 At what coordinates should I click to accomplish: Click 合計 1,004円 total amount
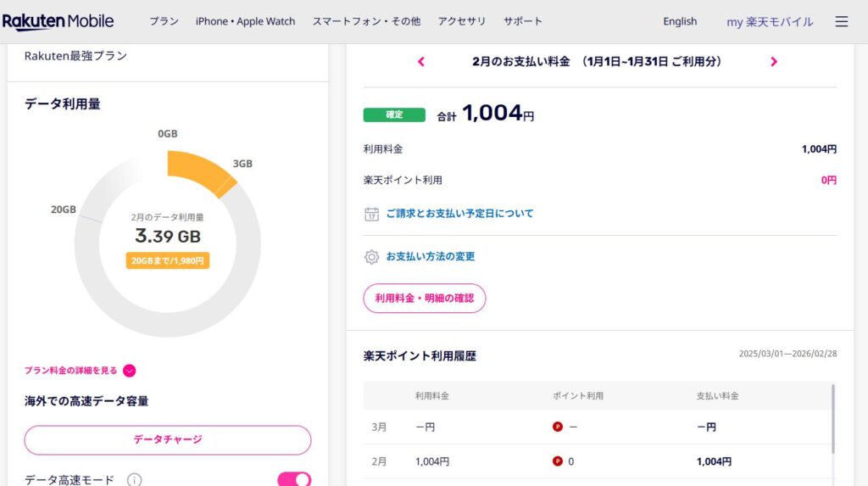486,114
